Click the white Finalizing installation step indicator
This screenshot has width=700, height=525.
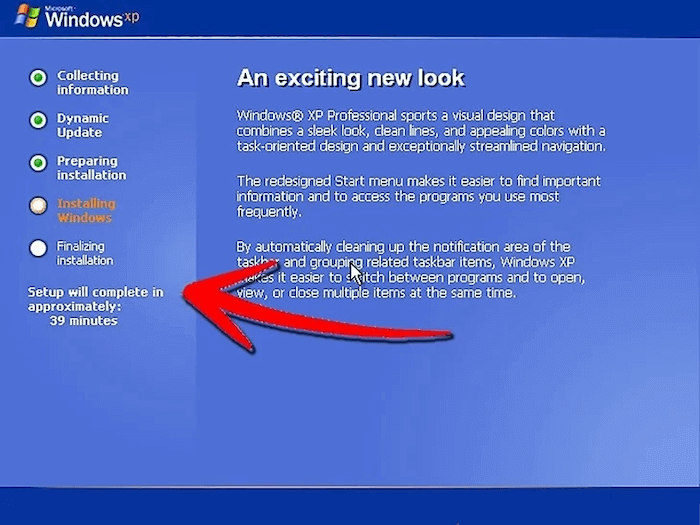[x=38, y=248]
